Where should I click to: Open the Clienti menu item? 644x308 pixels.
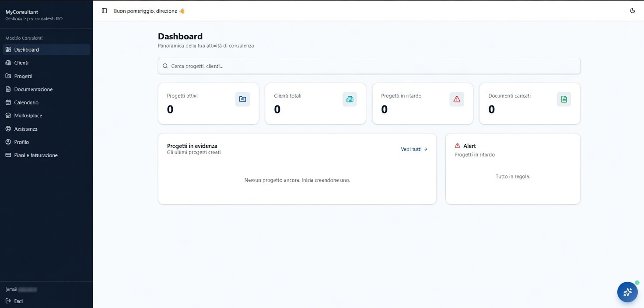click(x=46, y=63)
